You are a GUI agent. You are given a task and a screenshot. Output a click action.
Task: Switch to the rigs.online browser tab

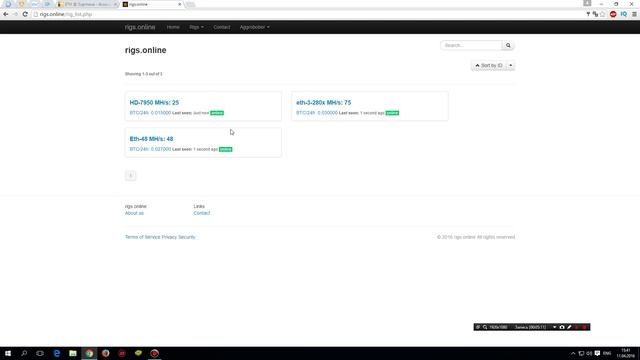pyautogui.click(x=150, y=4)
